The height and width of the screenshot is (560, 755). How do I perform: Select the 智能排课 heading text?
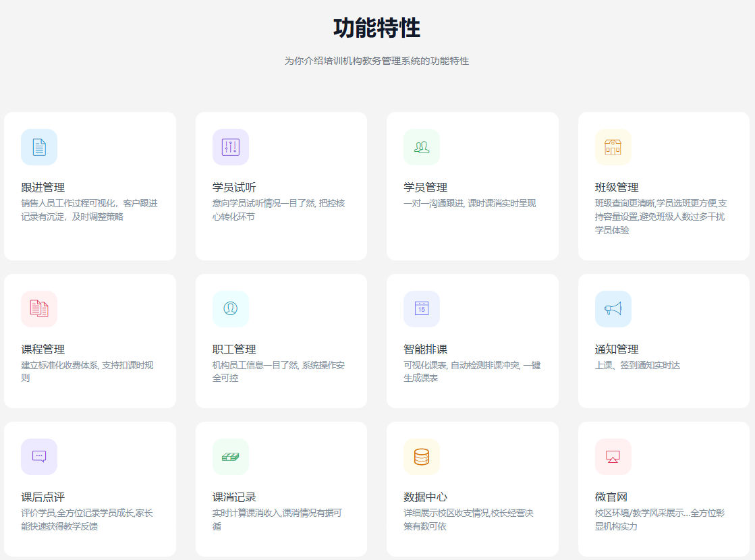(x=425, y=349)
